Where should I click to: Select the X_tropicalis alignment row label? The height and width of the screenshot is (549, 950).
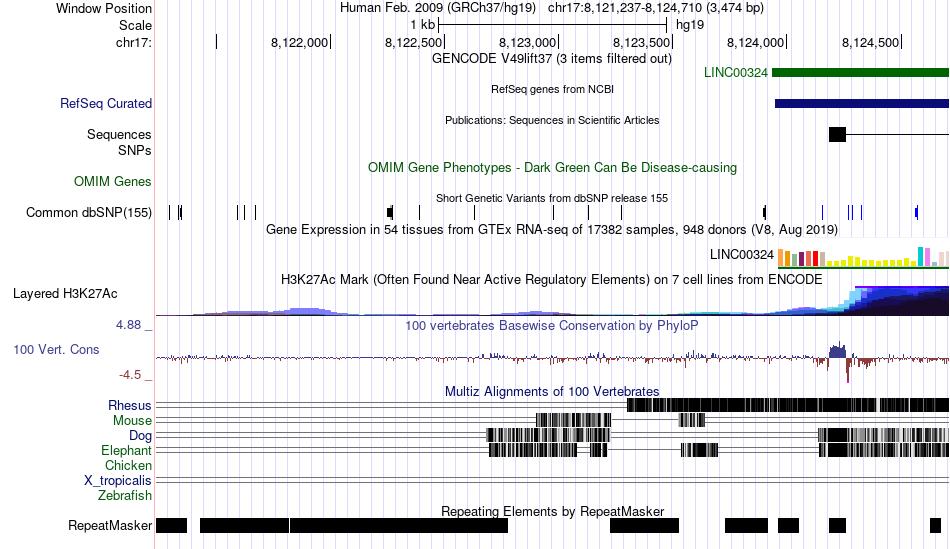click(118, 481)
